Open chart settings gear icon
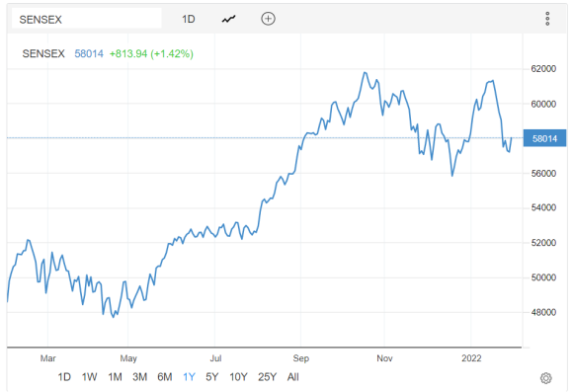Image resolution: width=573 pixels, height=392 pixels. pos(546,378)
